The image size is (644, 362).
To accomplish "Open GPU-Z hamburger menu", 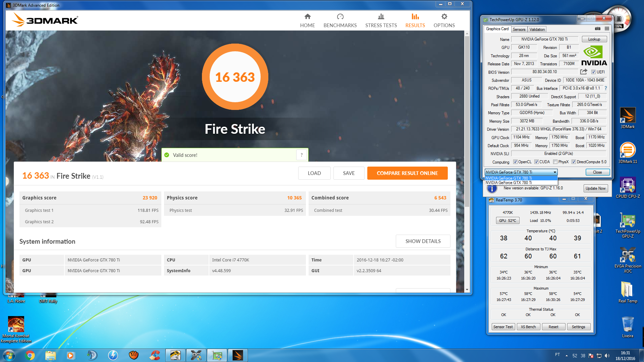I will coord(607,29).
